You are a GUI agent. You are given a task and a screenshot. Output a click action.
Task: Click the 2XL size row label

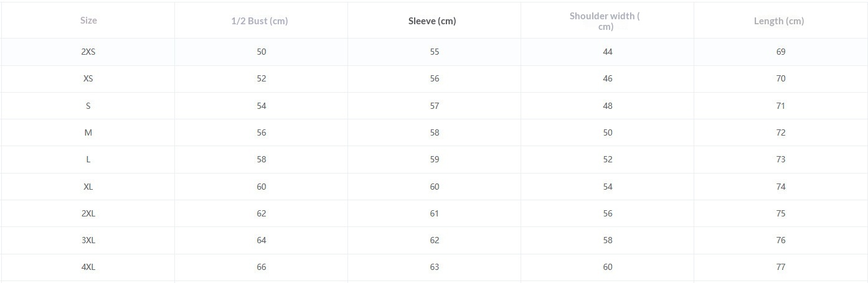pos(88,213)
